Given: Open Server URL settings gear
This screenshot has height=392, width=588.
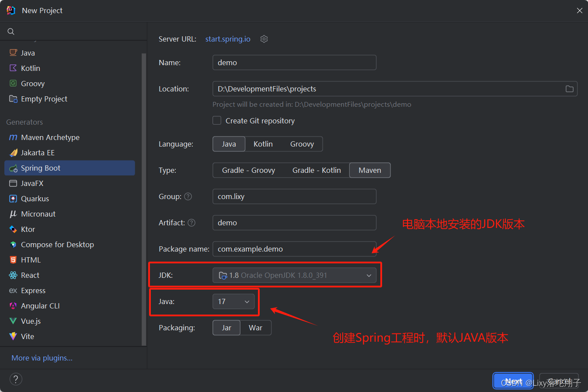Looking at the screenshot, I should (264, 39).
